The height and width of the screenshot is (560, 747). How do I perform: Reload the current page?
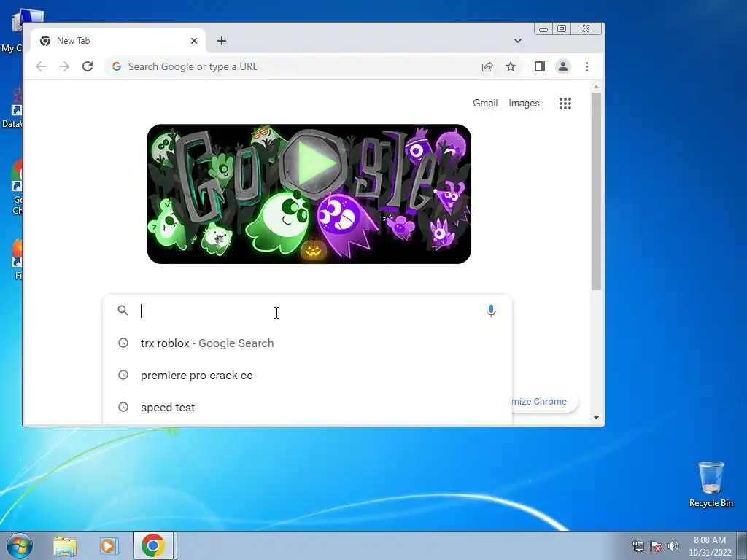(x=88, y=66)
